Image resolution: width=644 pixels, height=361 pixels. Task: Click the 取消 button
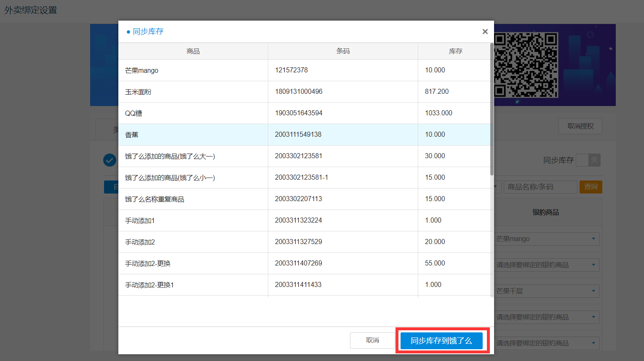pos(372,340)
